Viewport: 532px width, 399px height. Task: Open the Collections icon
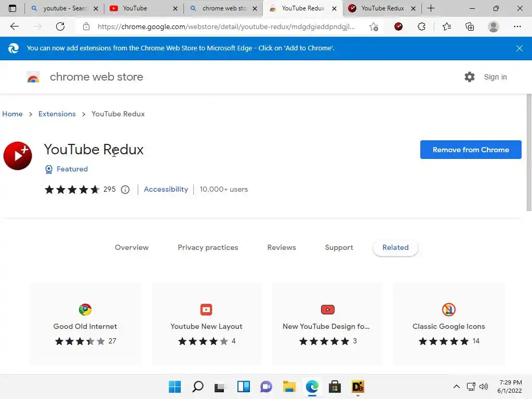point(470,26)
